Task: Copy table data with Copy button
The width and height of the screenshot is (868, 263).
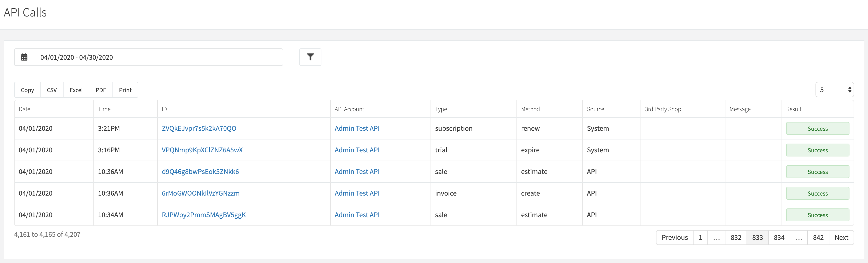Action: pyautogui.click(x=27, y=90)
